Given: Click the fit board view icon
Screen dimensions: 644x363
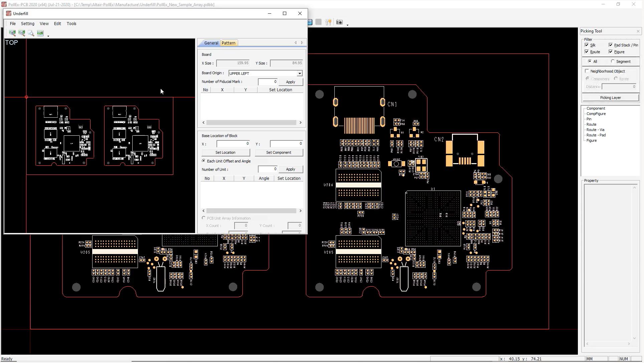Looking at the screenshot, I should coord(40,33).
